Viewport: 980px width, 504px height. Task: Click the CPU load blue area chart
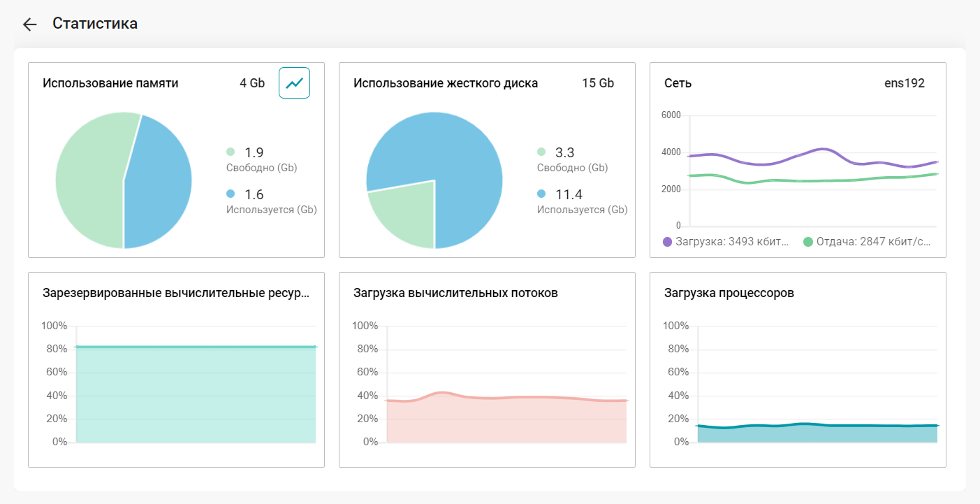817,433
